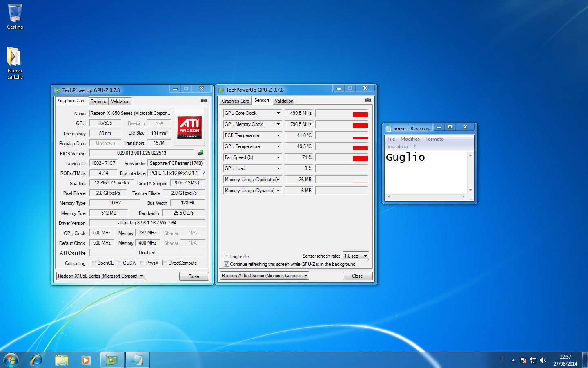588x368 pixels.
Task: Open Notepad File menu
Action: 391,139
